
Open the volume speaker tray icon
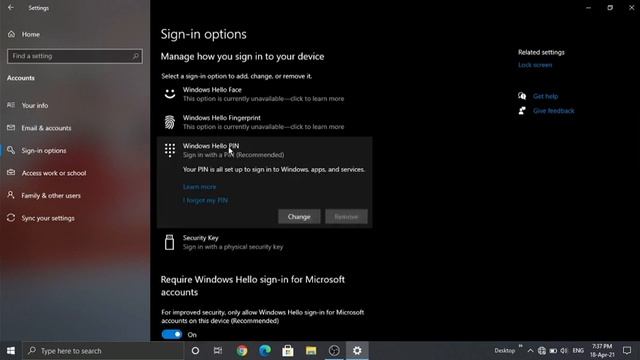tap(564, 351)
